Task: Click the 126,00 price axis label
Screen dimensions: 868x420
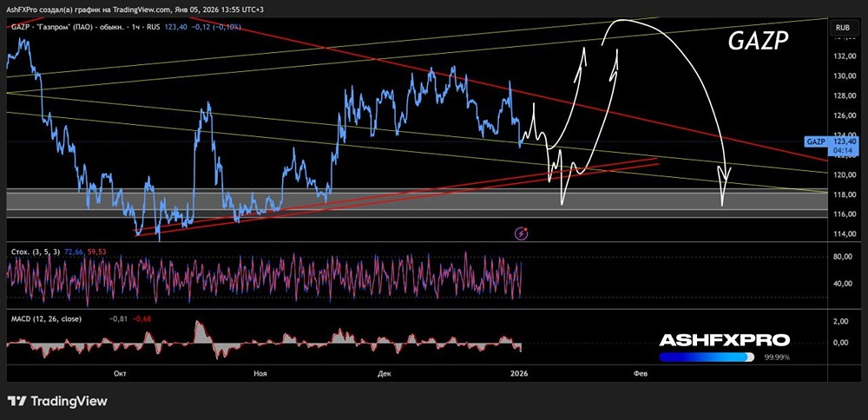Action: tap(845, 115)
